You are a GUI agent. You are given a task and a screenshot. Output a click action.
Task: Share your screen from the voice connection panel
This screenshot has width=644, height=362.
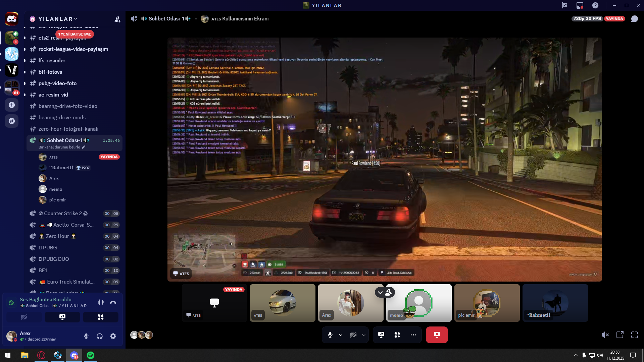(62, 317)
